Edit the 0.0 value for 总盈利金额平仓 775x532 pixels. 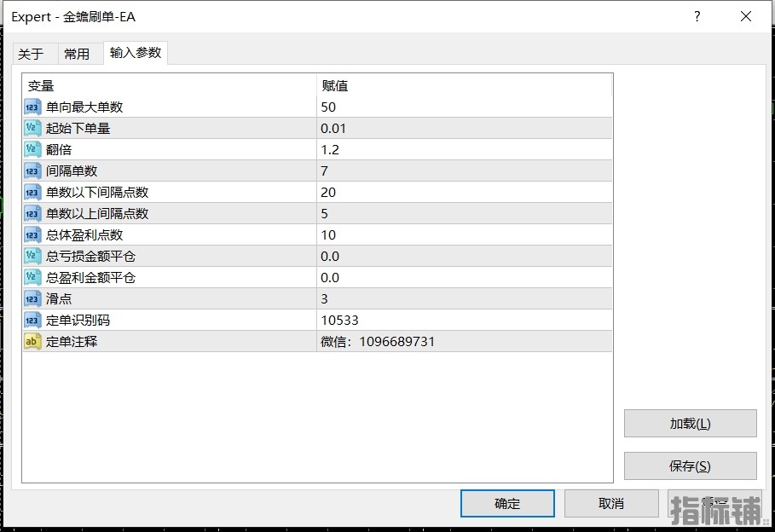464,277
